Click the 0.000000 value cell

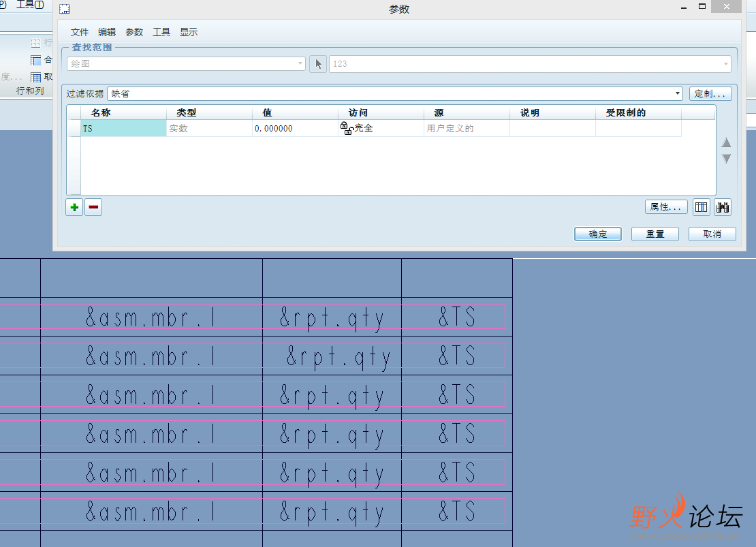(295, 128)
